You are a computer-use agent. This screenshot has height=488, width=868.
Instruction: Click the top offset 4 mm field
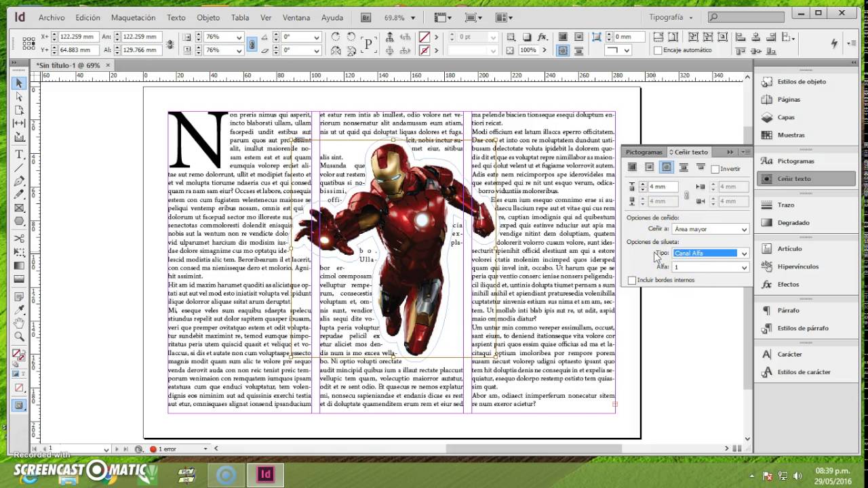[x=662, y=187]
